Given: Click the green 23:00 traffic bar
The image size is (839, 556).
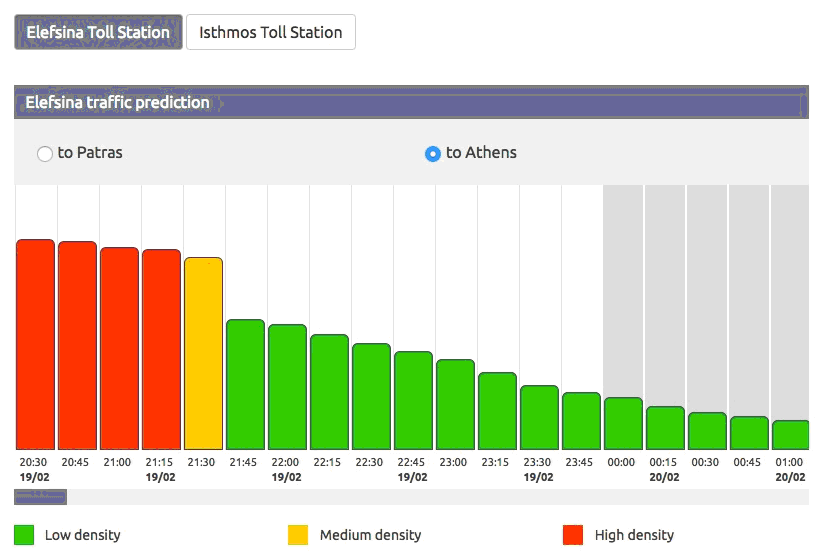Looking at the screenshot, I should [x=455, y=405].
